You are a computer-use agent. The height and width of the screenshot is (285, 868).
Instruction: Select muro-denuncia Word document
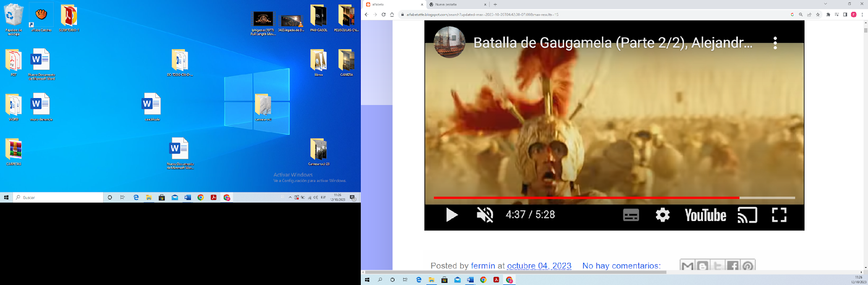tap(41, 107)
